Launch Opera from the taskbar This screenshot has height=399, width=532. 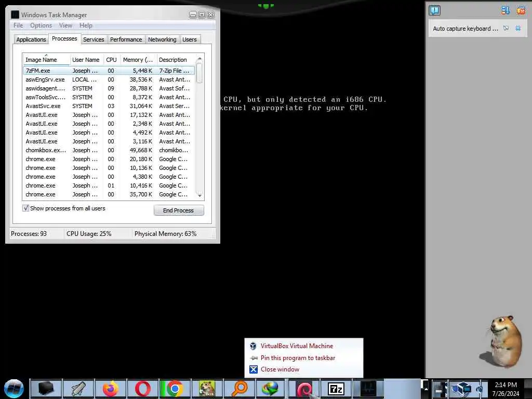tap(143, 389)
